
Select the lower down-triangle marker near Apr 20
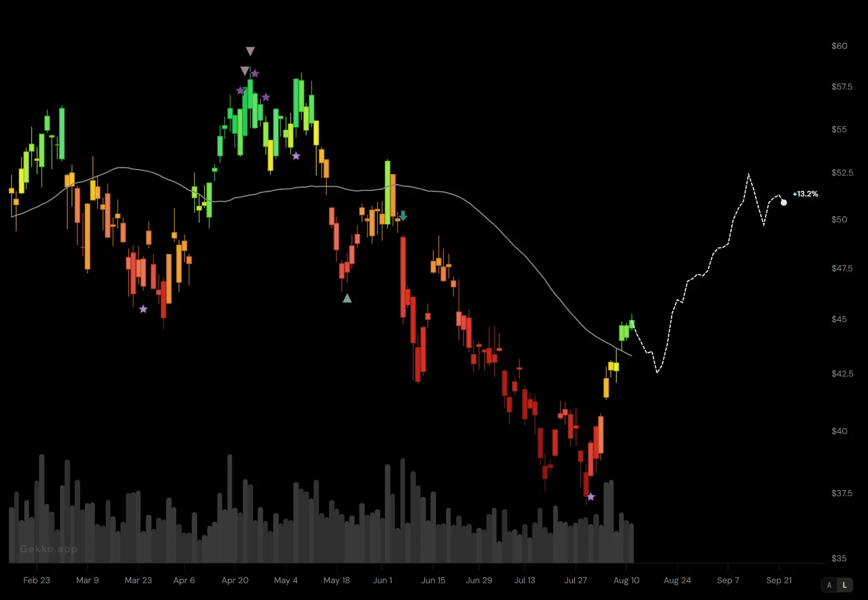click(245, 71)
